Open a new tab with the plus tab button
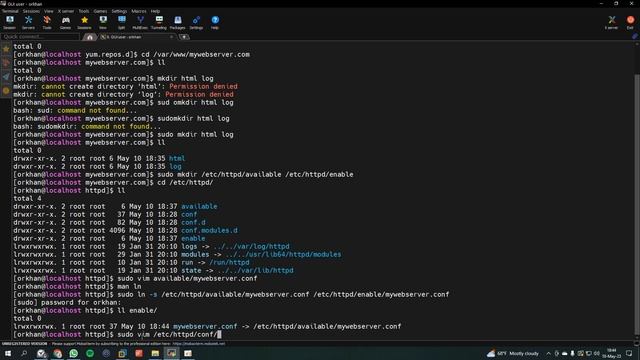 (184, 37)
